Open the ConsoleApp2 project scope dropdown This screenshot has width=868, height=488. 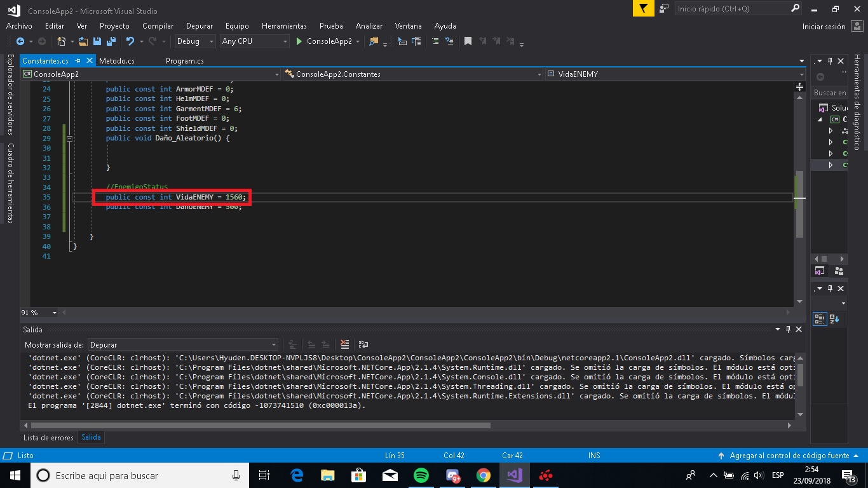(151, 74)
